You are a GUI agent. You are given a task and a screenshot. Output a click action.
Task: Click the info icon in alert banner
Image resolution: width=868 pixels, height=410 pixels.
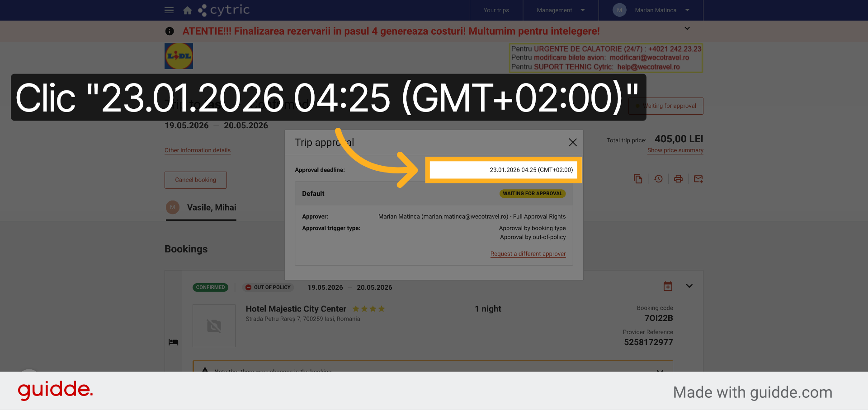(170, 31)
